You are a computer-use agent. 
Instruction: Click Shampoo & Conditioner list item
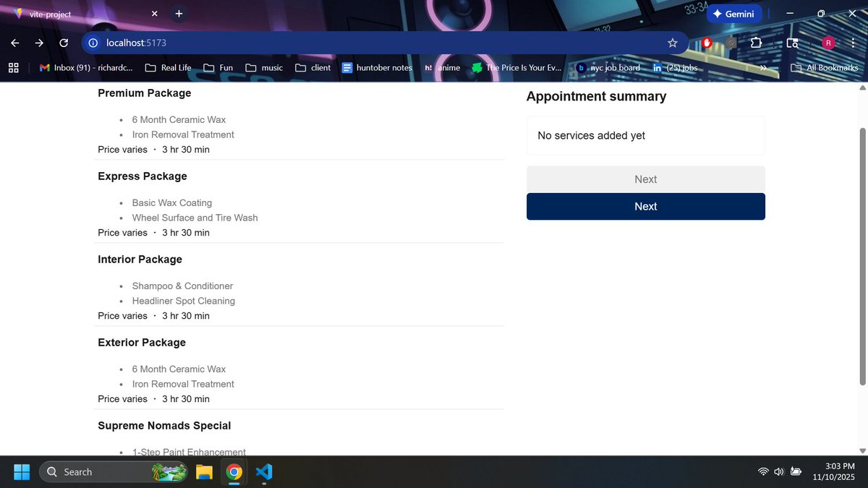[x=182, y=286]
